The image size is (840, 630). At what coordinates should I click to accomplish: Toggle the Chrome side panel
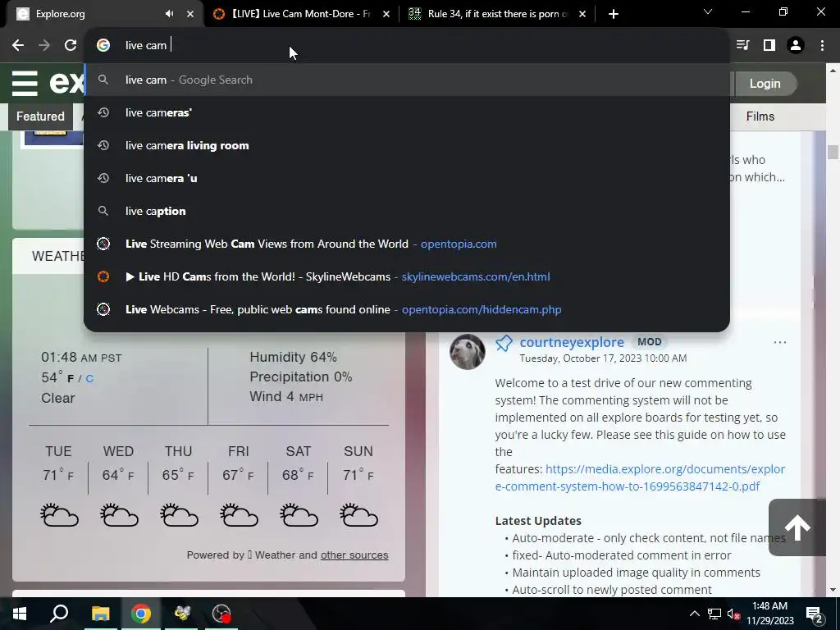tap(769, 46)
